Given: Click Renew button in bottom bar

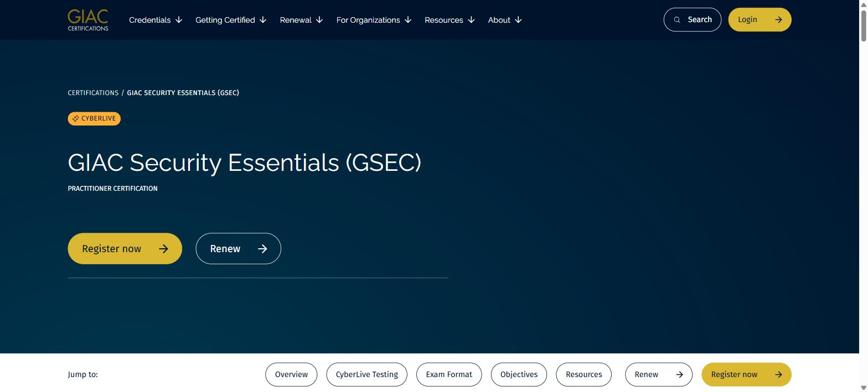Looking at the screenshot, I should (659, 374).
